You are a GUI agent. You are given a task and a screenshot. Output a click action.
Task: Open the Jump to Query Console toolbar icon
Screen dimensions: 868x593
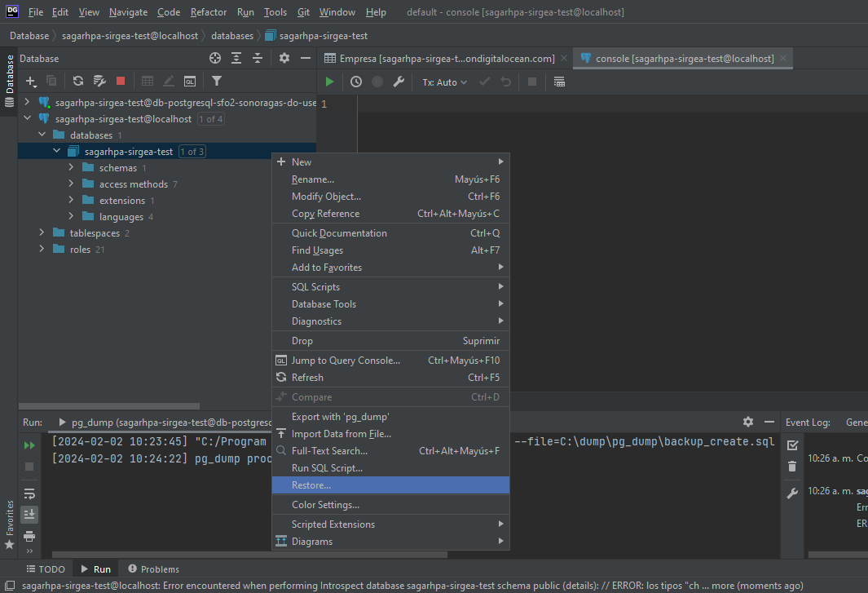click(190, 82)
